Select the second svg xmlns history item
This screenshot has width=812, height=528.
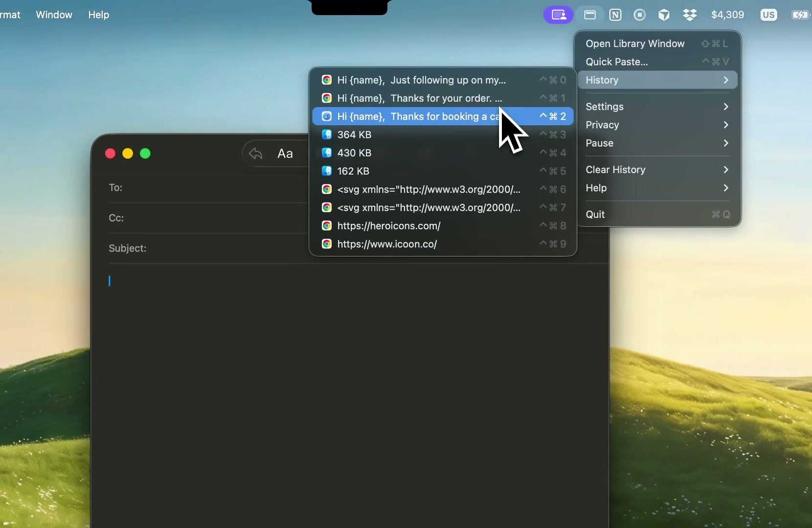click(x=443, y=207)
